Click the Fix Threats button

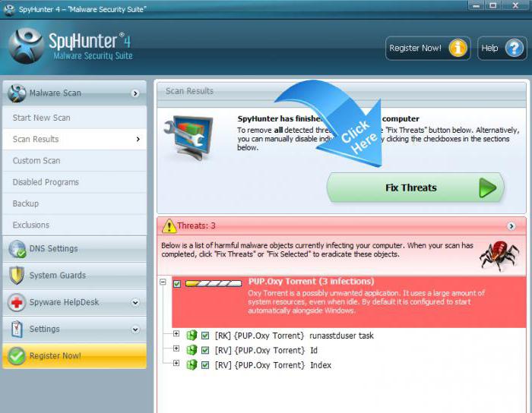[x=415, y=188]
